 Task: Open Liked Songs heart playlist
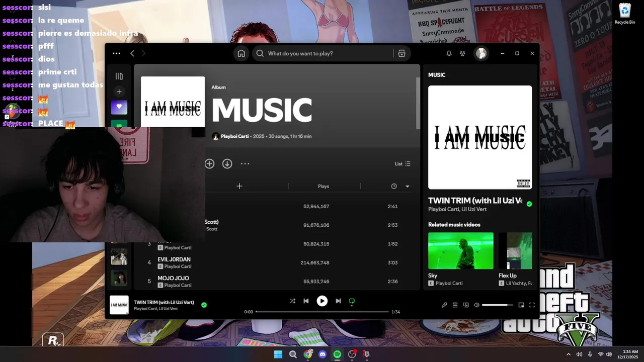tap(119, 107)
